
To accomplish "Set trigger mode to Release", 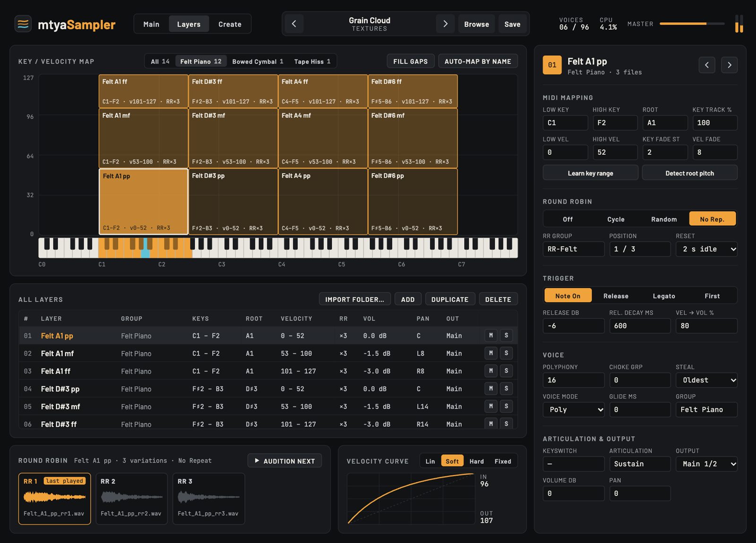I will 616,296.
